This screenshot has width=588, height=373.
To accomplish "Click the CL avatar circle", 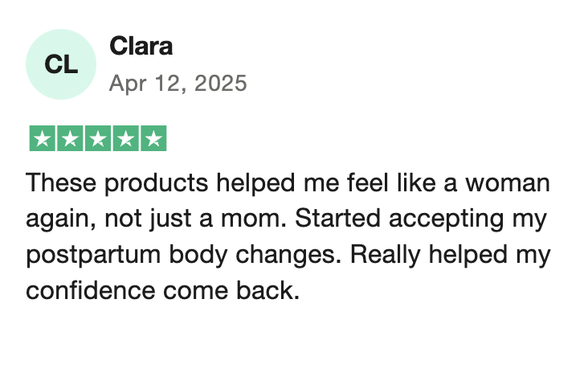I will (61, 64).
